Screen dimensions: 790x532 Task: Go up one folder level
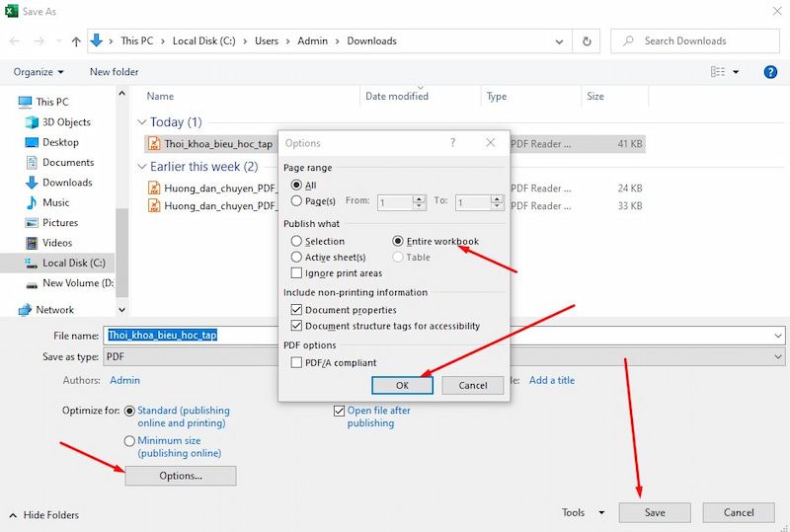(76, 41)
